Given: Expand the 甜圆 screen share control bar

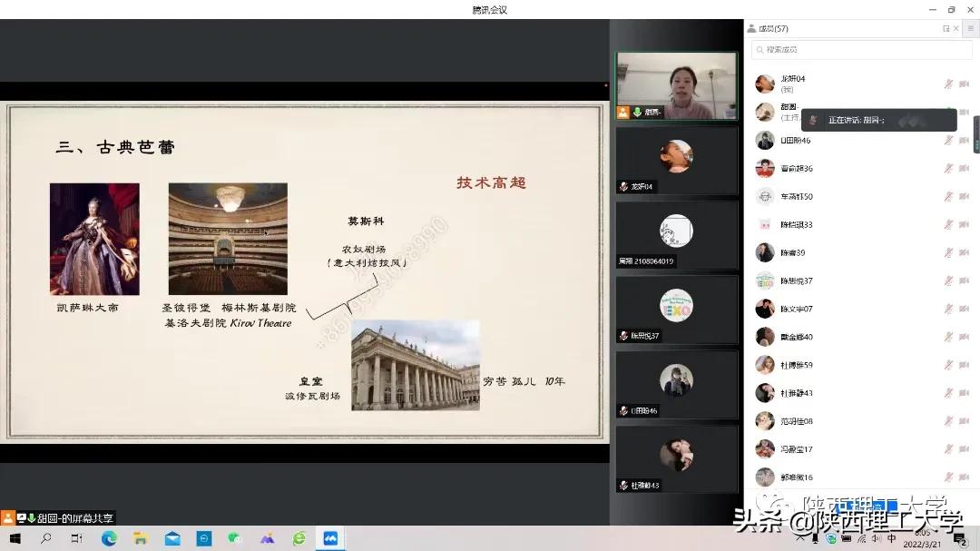Looking at the screenshot, I should click(x=31, y=518).
